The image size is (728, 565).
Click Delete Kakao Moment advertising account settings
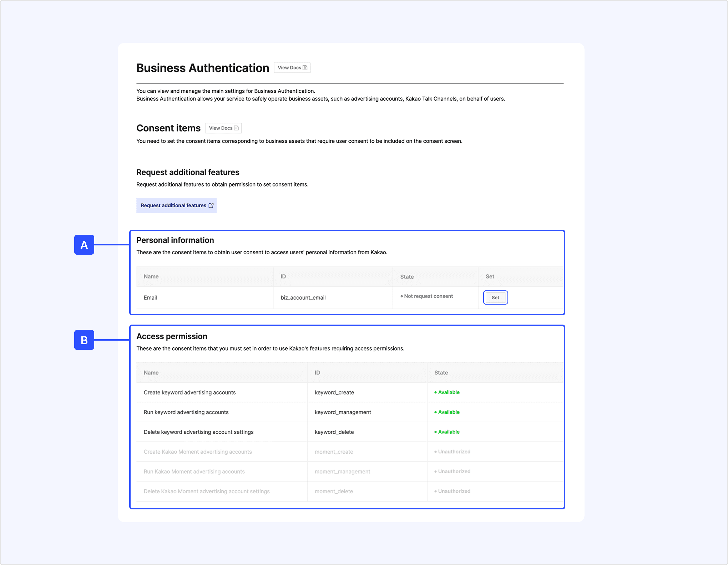pyautogui.click(x=207, y=491)
